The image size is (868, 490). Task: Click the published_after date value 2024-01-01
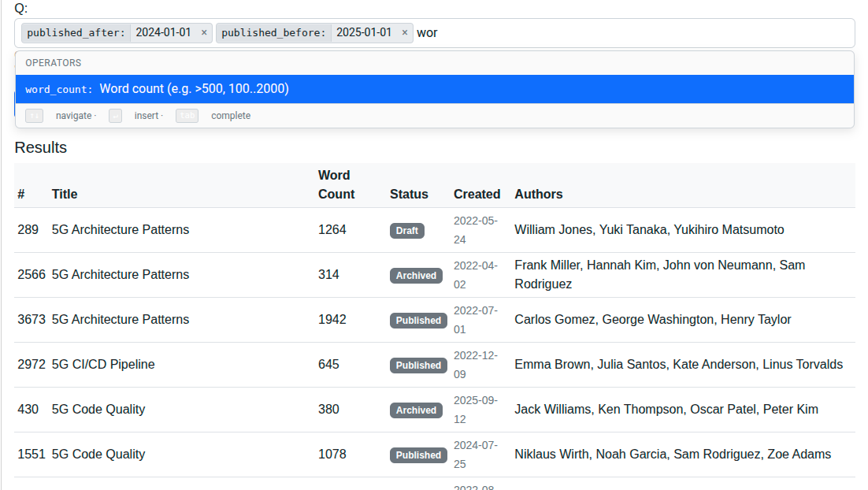coord(163,32)
